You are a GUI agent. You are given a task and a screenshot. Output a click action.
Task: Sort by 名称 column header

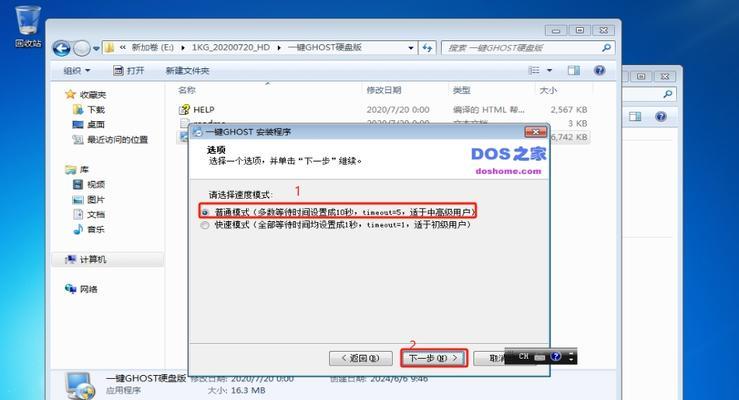tap(187, 90)
